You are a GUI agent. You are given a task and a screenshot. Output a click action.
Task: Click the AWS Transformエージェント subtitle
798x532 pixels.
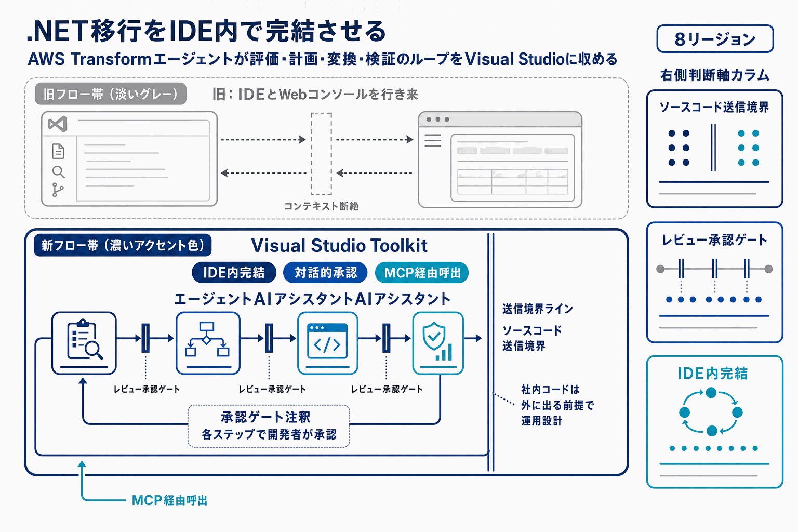tap(322, 59)
